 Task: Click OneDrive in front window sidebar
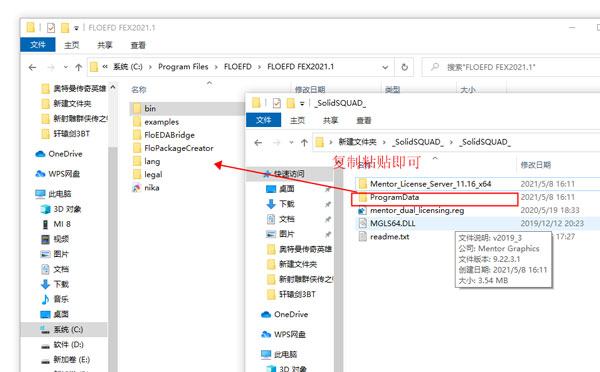coord(291,315)
